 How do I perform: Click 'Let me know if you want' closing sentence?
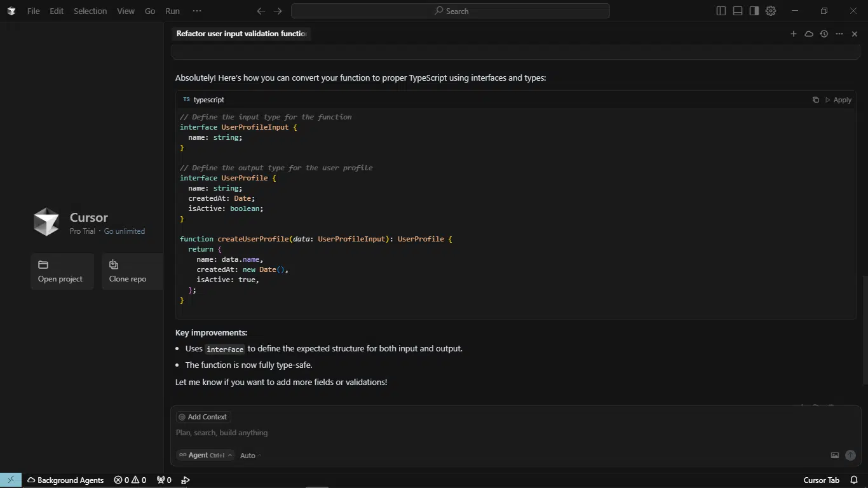(281, 382)
